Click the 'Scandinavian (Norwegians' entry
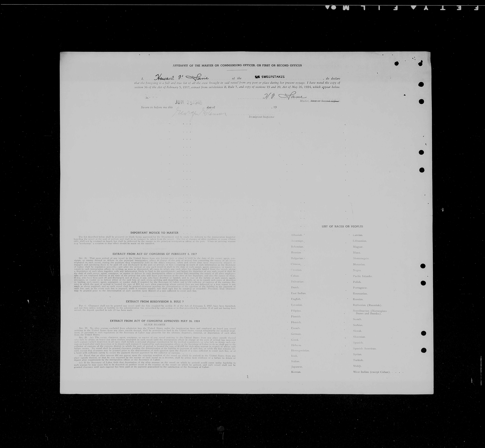485x448 pixels. (x=370, y=311)
